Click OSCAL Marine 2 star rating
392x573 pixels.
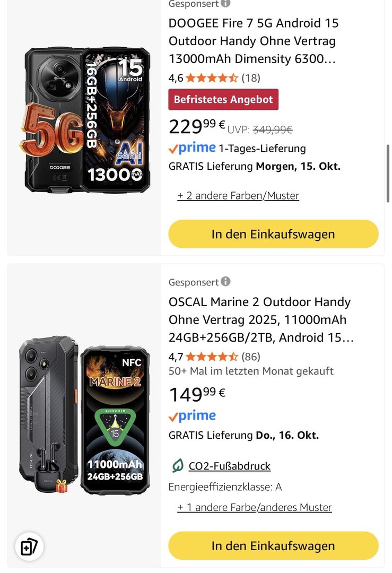[x=212, y=357]
